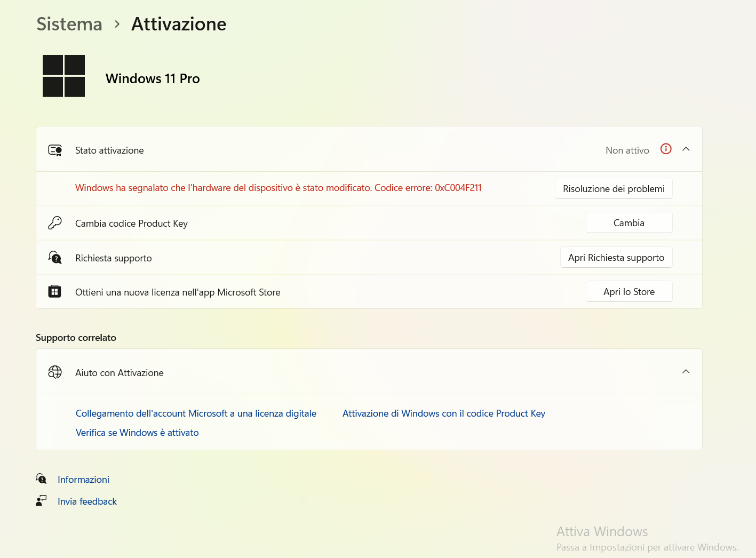Click the Richiesta supporto help icon
Viewport: 756px width, 558px height.
point(55,258)
